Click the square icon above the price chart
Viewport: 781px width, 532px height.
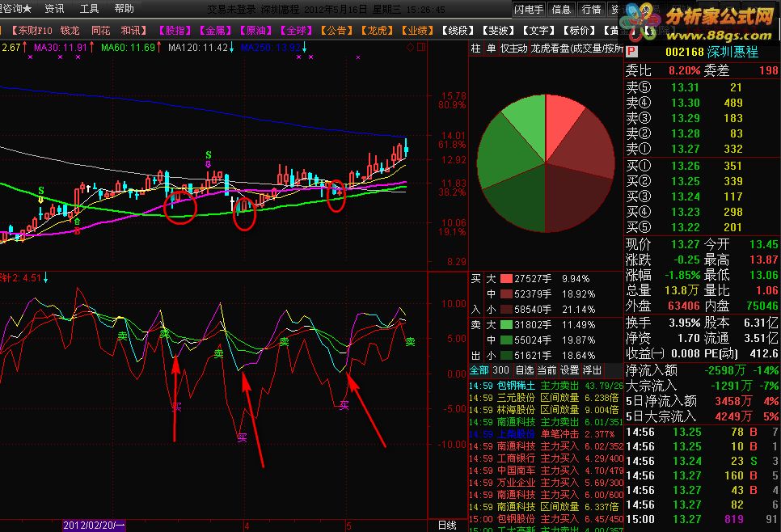tap(421, 48)
